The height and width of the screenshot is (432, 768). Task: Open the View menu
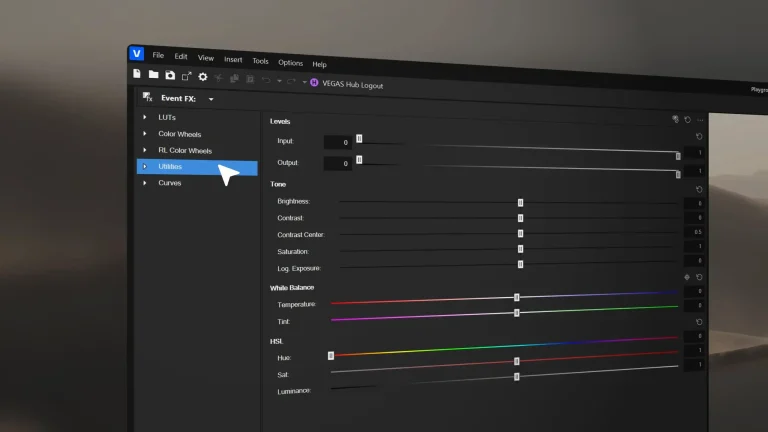206,58
